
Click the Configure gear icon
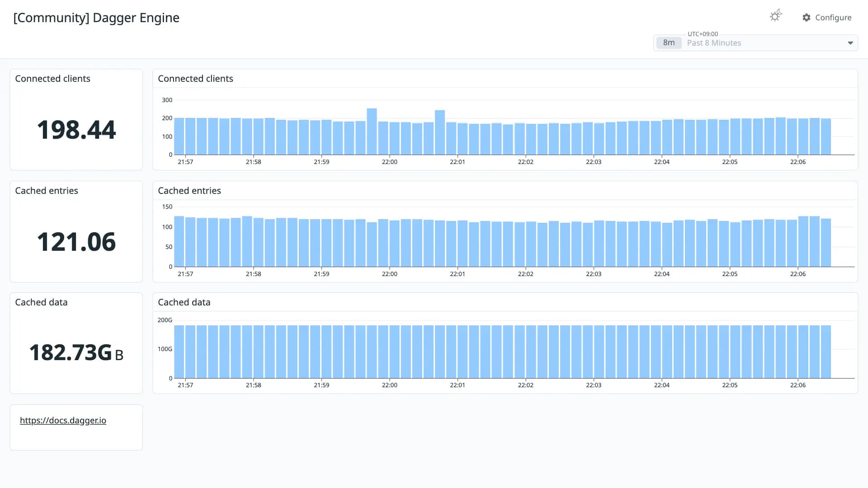pos(807,17)
